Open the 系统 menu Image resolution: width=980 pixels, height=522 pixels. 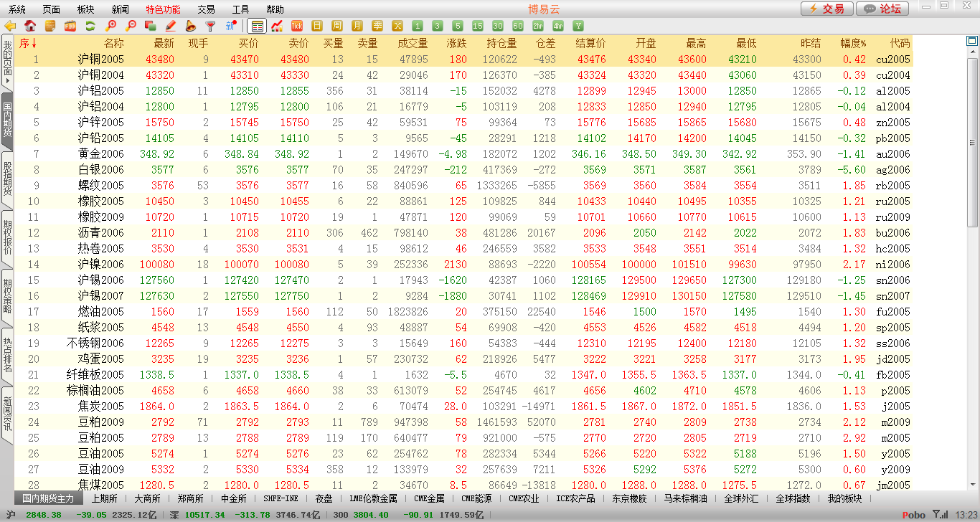17,9
